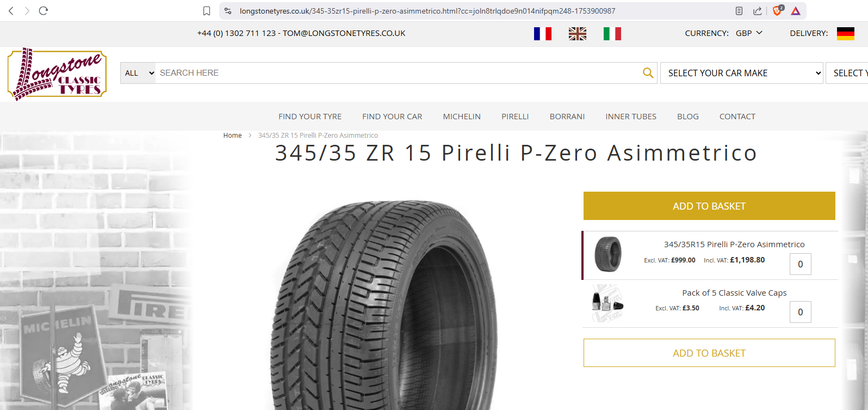Click the Search Here input field

click(399, 73)
